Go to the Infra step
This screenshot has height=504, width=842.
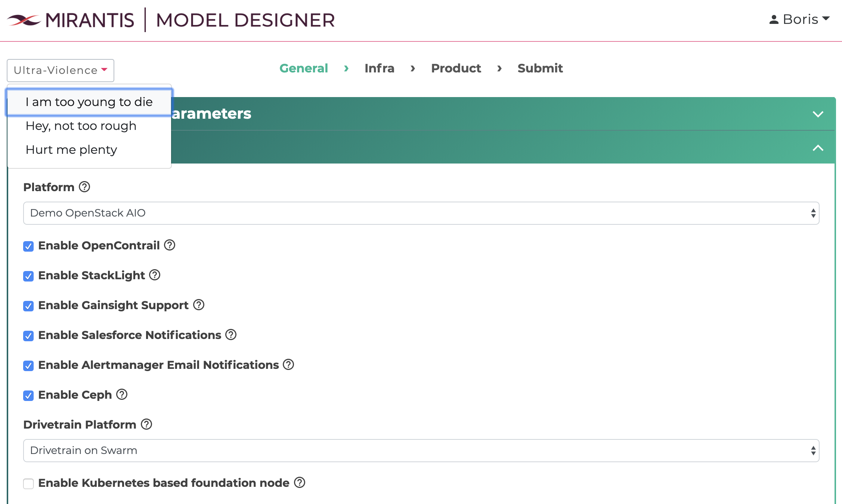380,68
